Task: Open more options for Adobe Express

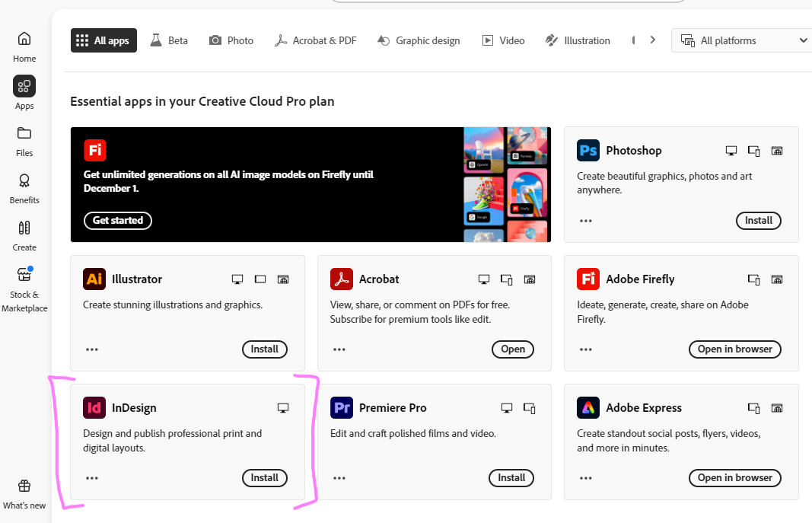Action: [x=586, y=478]
